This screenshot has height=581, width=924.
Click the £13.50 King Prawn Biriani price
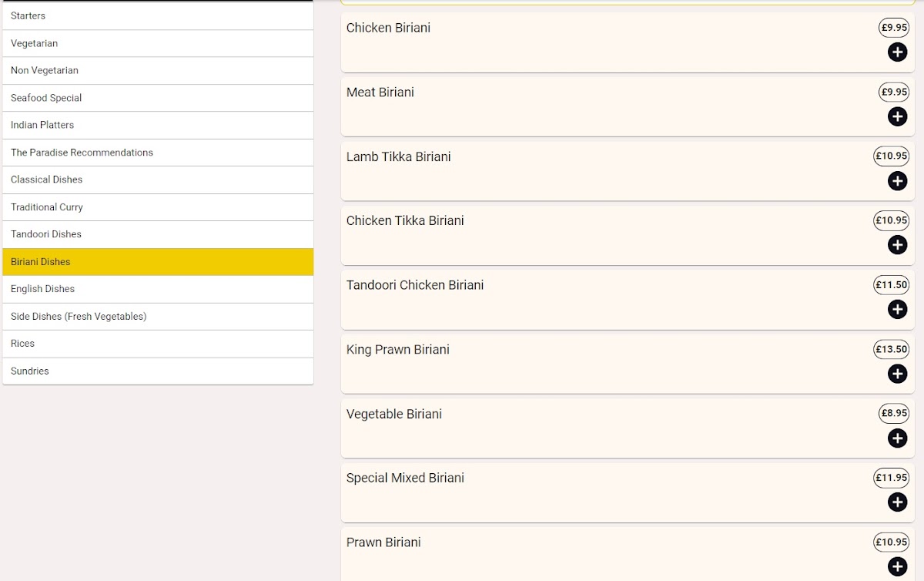pos(891,349)
